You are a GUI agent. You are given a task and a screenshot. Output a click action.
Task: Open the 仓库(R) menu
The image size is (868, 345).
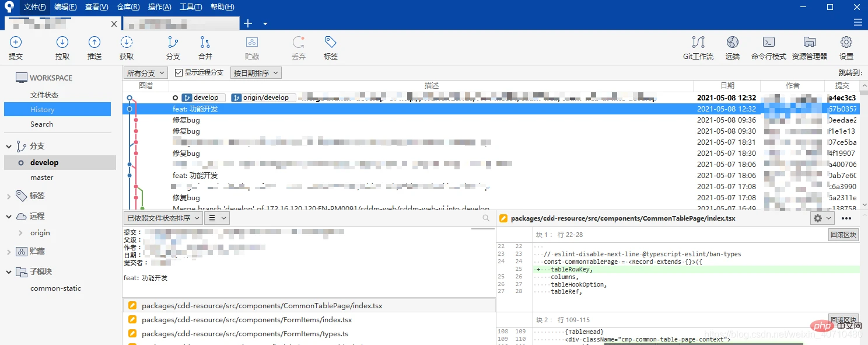coord(128,7)
